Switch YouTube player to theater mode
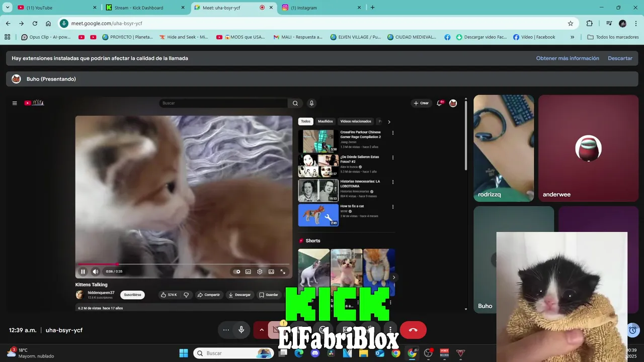The height and width of the screenshot is (362, 644). pos(271,271)
